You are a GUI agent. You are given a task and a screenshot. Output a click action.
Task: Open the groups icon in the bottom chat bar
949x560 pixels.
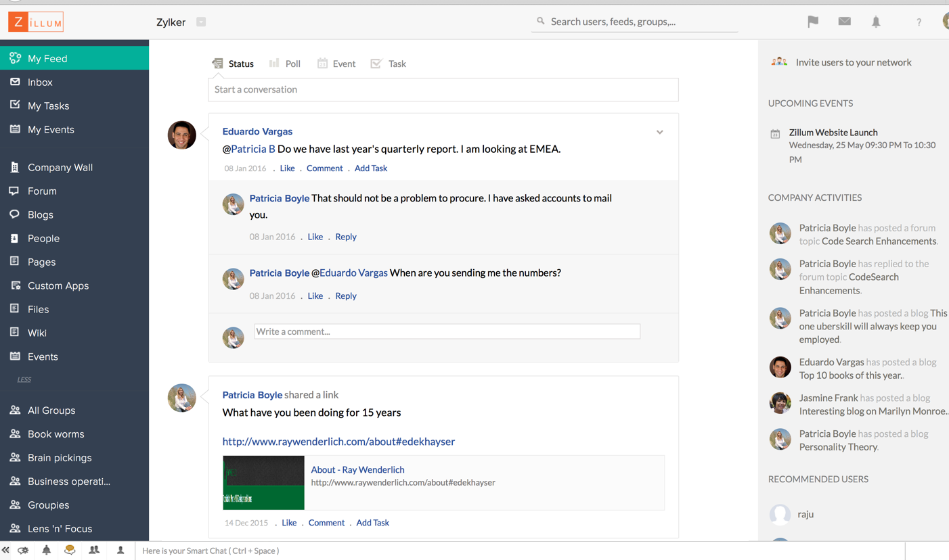click(x=94, y=551)
